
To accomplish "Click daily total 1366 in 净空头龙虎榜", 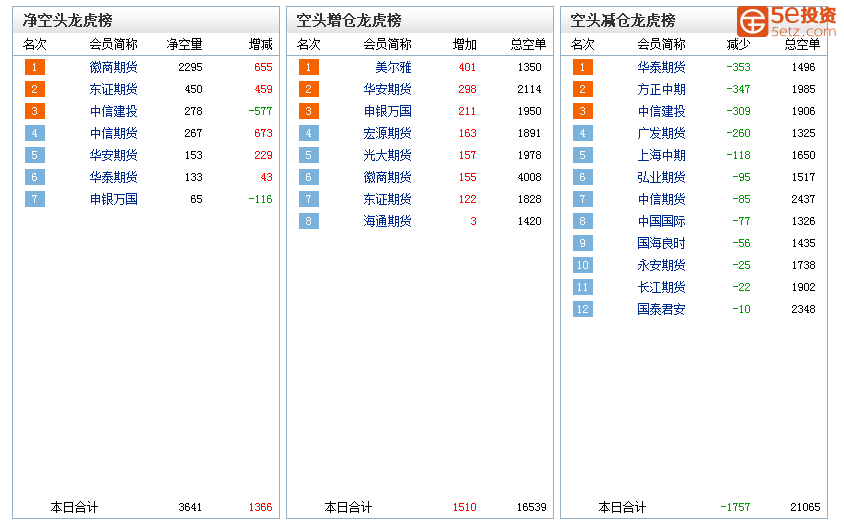I will (261, 507).
